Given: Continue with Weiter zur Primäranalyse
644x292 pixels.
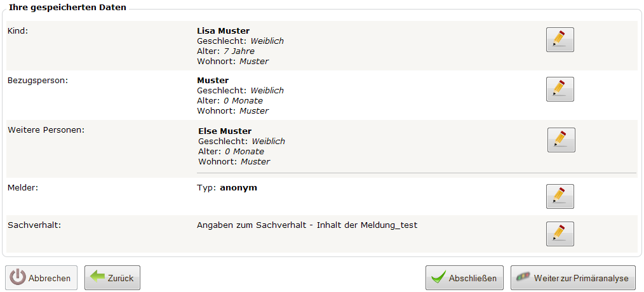Looking at the screenshot, I should tap(573, 278).
